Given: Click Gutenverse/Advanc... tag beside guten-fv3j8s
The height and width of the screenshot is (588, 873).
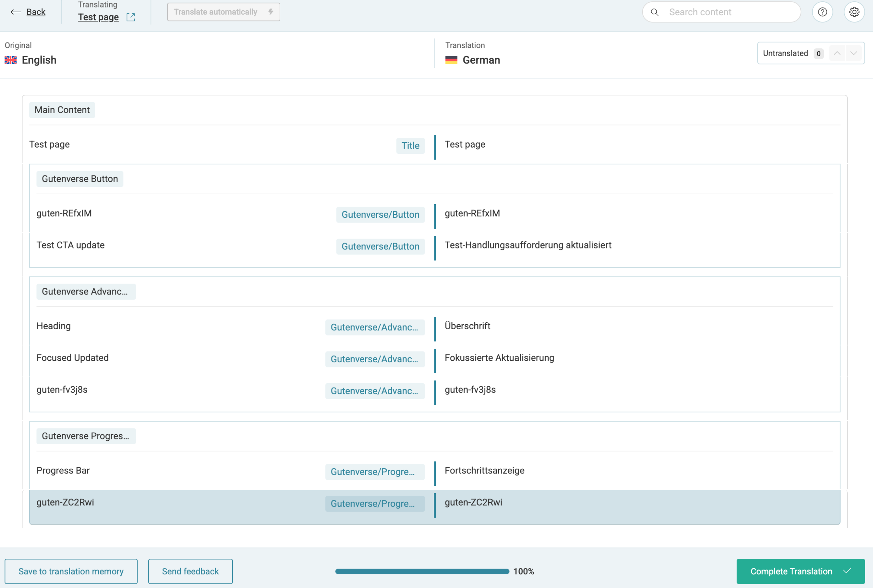Looking at the screenshot, I should click(x=375, y=391).
